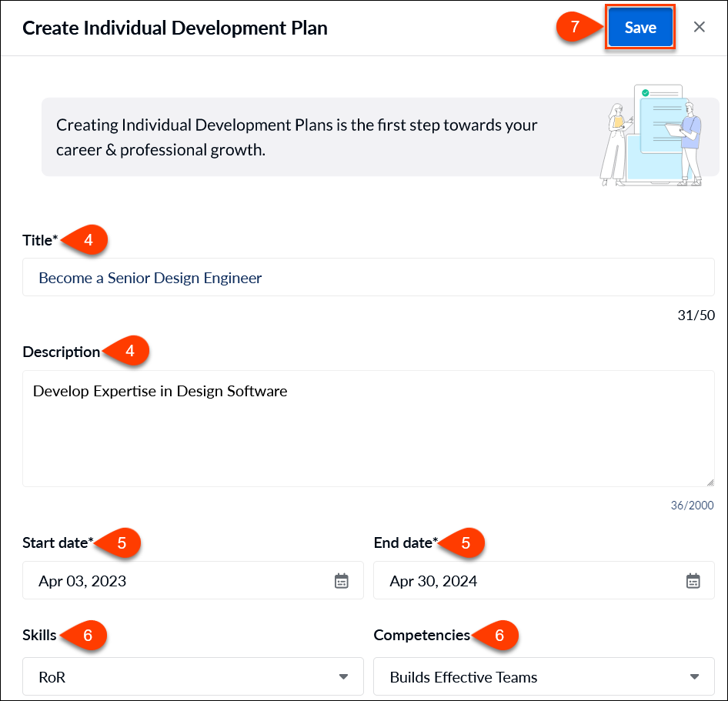Click the calendar icon next to Apr 30, 2024

[692, 581]
